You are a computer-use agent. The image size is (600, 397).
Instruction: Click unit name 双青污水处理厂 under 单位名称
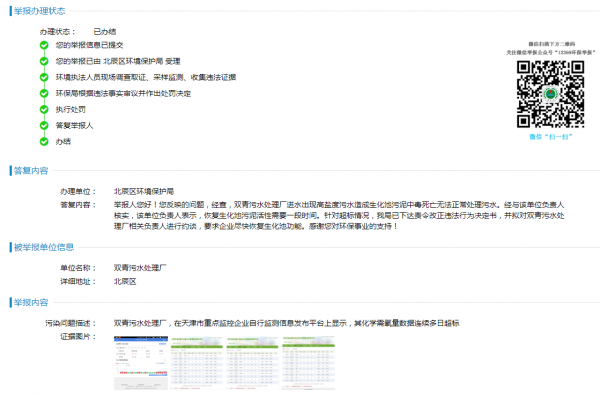(140, 268)
